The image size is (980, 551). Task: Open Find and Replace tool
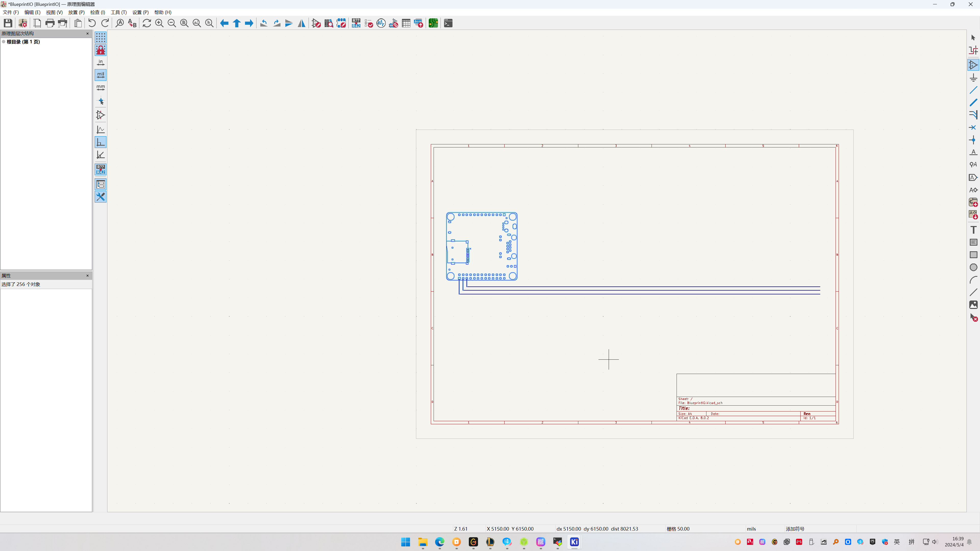point(132,23)
